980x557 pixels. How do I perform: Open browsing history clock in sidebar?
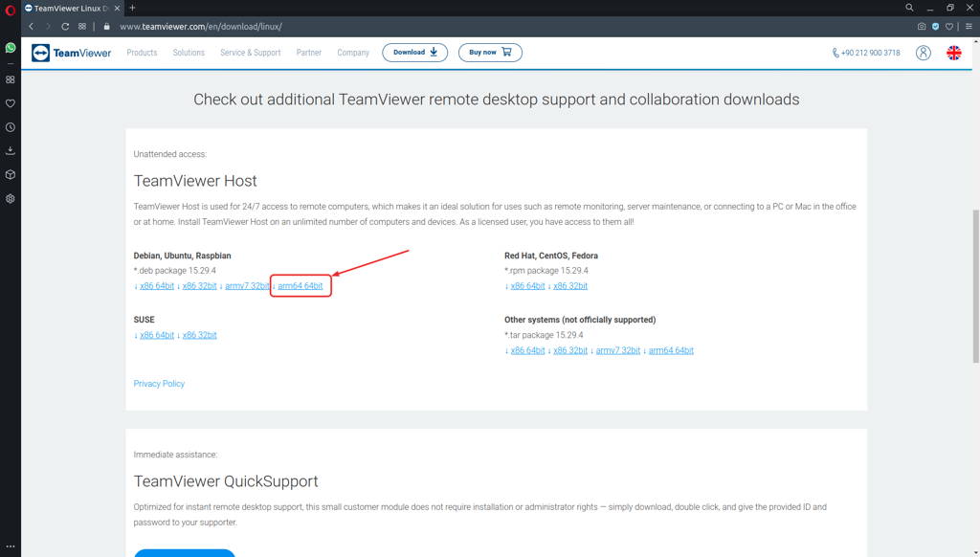click(x=10, y=127)
